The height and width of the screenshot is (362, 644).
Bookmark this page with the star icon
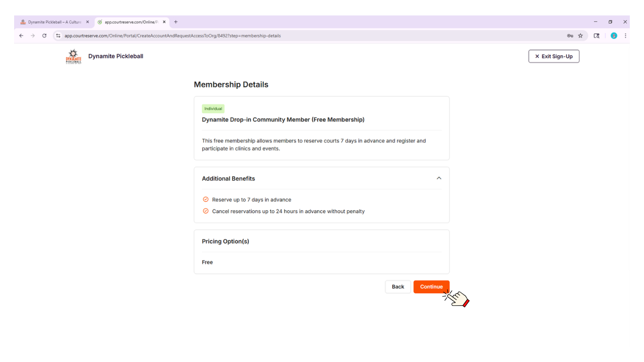tap(580, 36)
